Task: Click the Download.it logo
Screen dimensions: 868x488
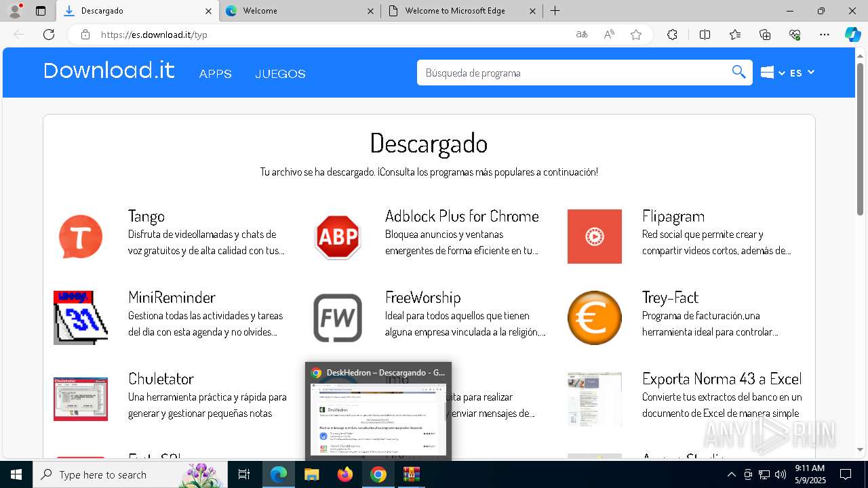Action: pos(109,70)
